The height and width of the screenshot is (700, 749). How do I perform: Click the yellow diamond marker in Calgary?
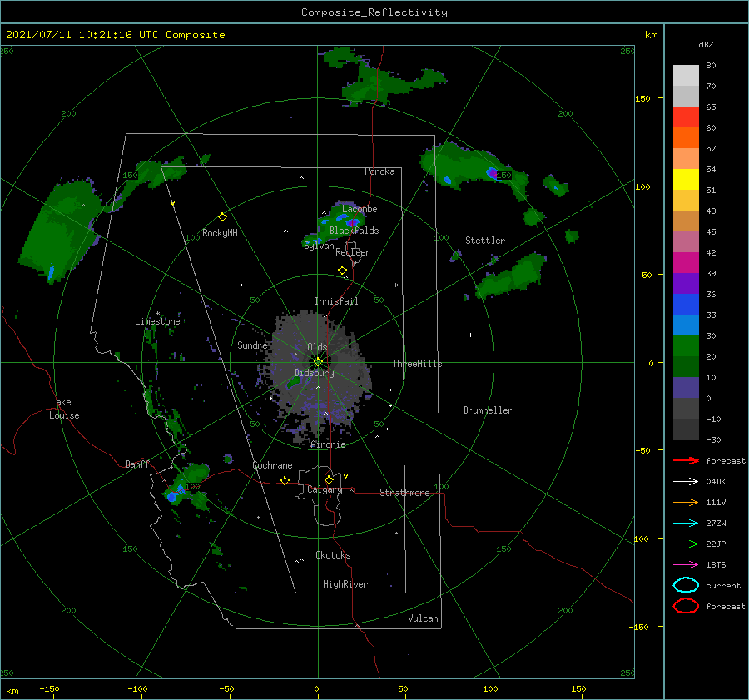pos(329,479)
